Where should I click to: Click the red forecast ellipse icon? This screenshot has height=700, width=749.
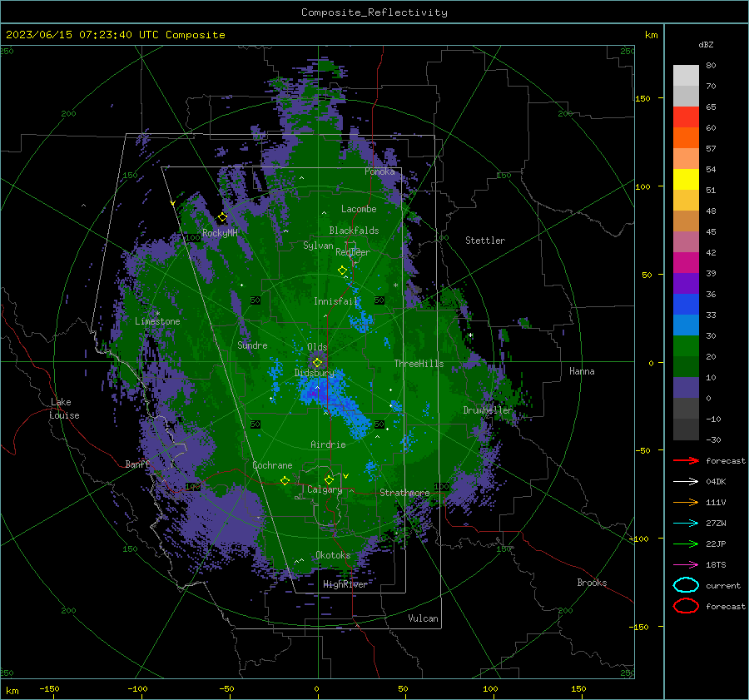click(686, 606)
